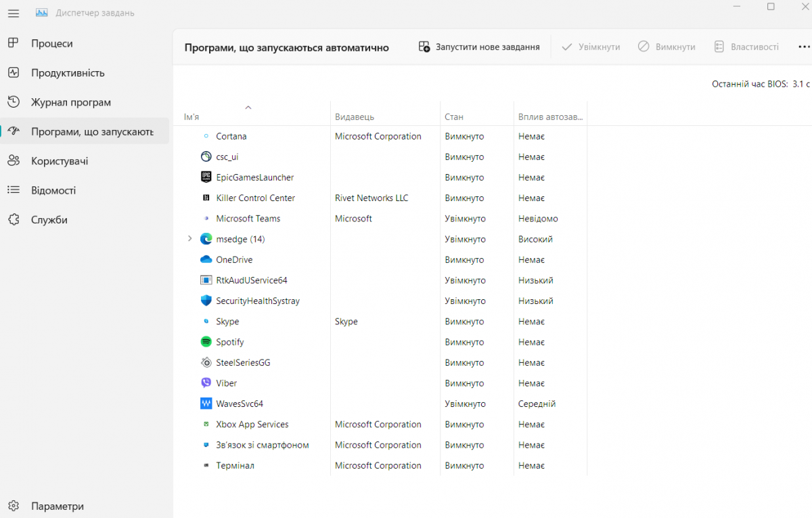Click the Killer Control Center icon
The image size is (812, 518).
[206, 198]
